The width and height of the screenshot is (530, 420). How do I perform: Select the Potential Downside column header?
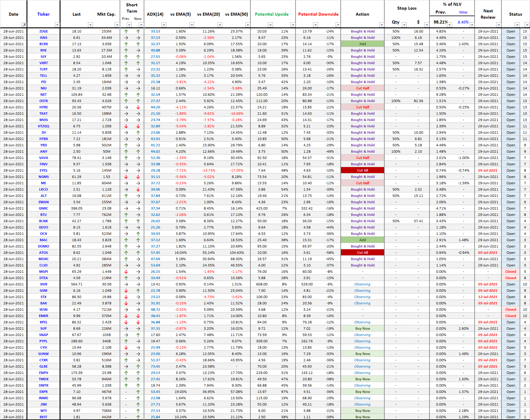click(x=318, y=14)
